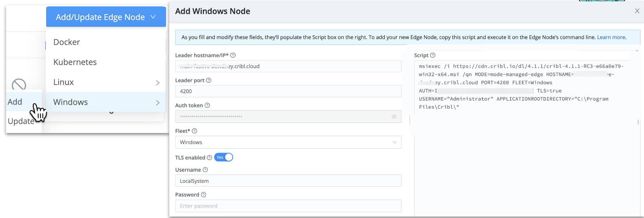The width and height of the screenshot is (644, 218).
Task: Open the Learn more link
Action: (611, 37)
